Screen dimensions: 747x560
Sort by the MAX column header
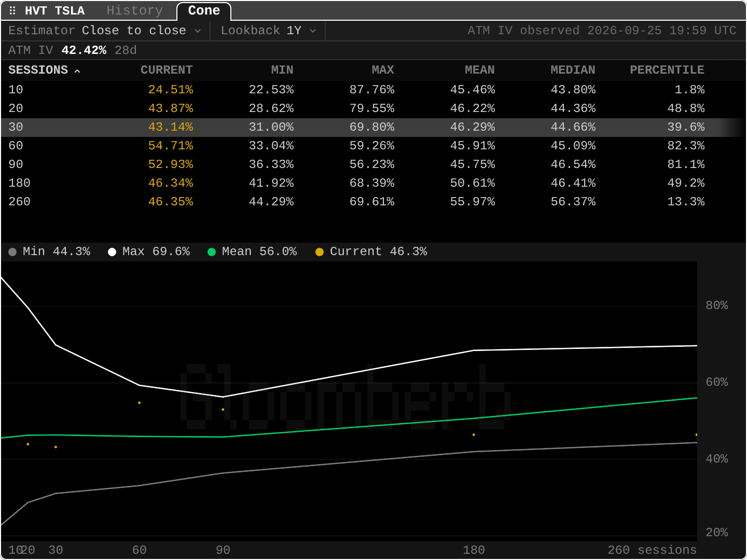[x=383, y=70]
